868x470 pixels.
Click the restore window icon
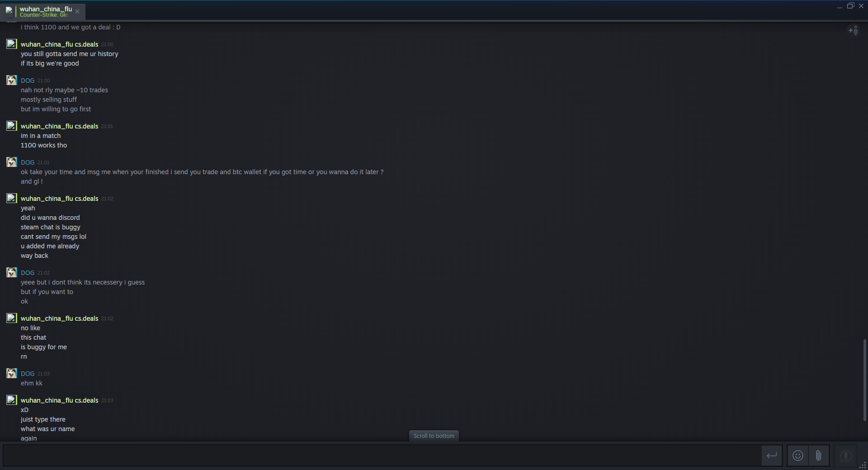850,6
